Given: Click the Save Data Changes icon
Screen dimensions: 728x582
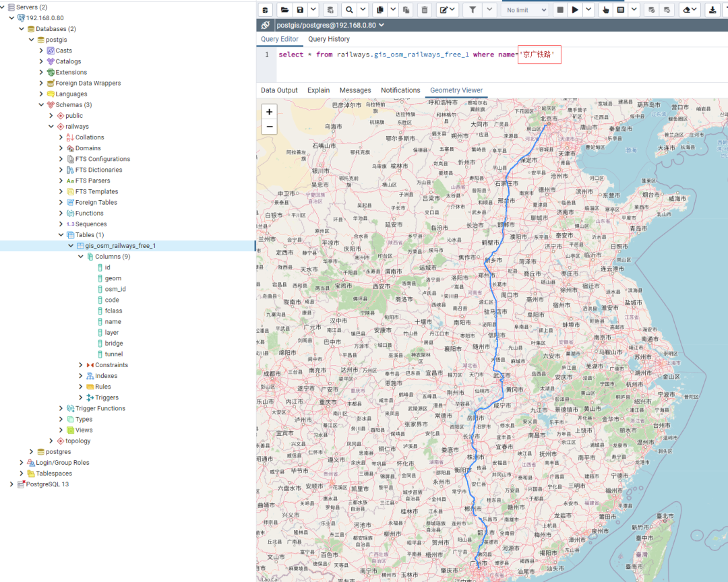Looking at the screenshot, I should tap(330, 9).
